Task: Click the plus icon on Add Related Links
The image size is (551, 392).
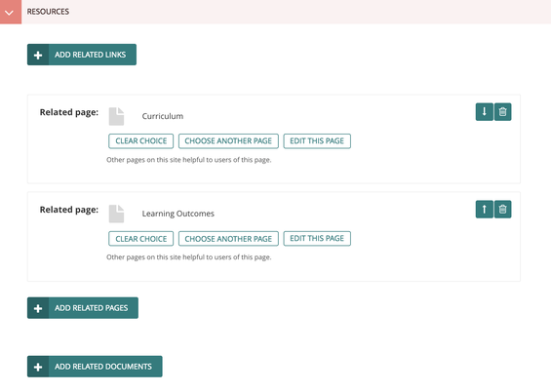Action: (x=38, y=55)
